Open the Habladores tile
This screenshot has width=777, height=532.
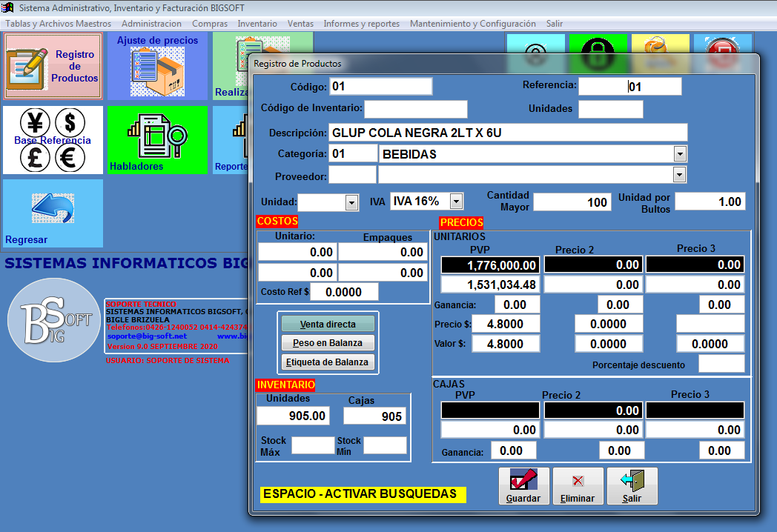[x=157, y=140]
